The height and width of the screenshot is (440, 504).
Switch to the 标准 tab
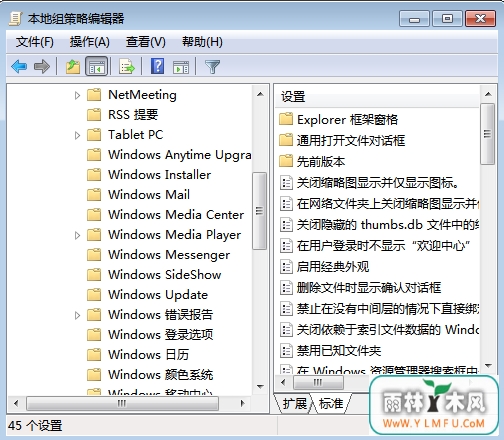point(331,404)
